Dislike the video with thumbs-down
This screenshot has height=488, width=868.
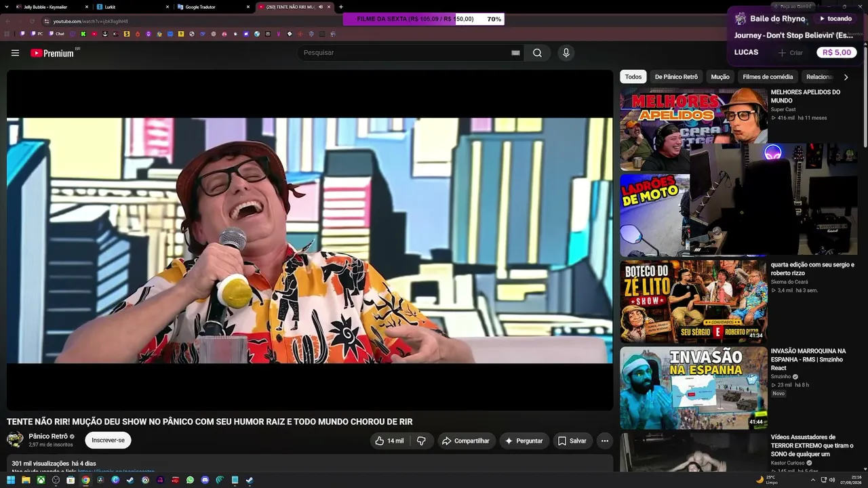pyautogui.click(x=421, y=441)
